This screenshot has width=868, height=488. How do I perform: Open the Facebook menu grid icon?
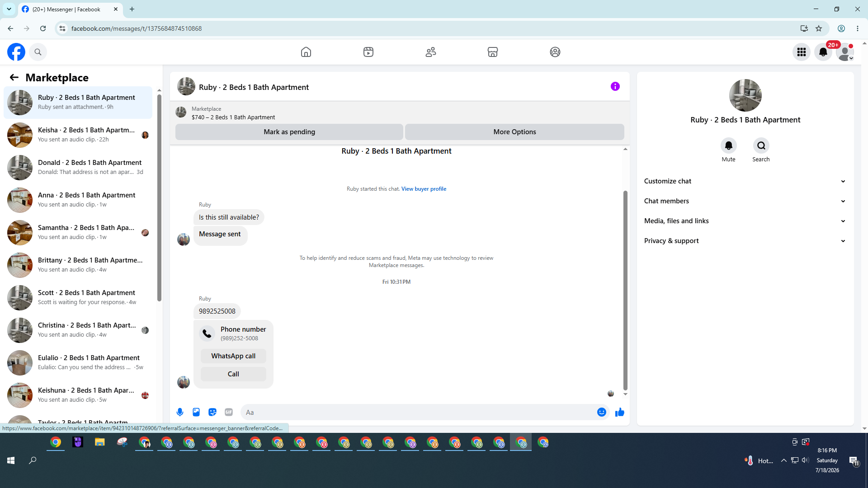[x=802, y=52]
